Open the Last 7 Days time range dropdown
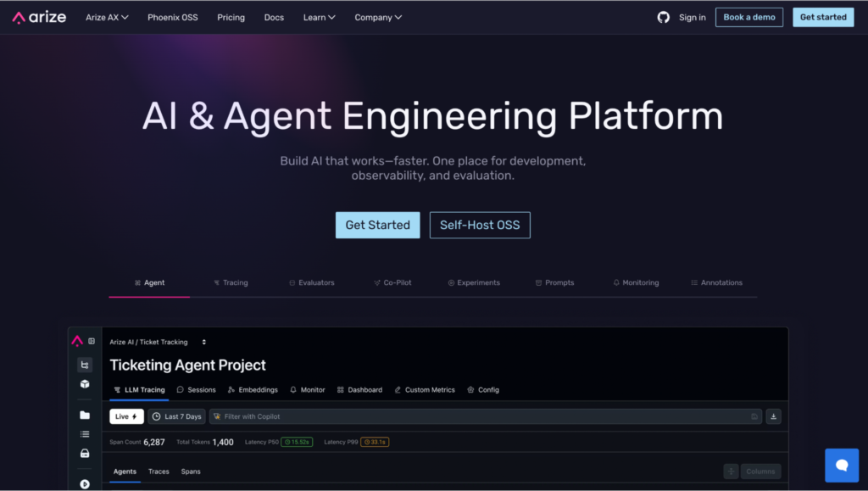 [x=176, y=416]
